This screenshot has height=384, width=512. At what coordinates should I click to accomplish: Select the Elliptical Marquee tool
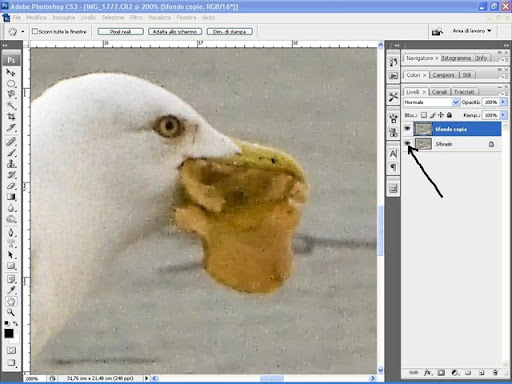tap(11, 84)
